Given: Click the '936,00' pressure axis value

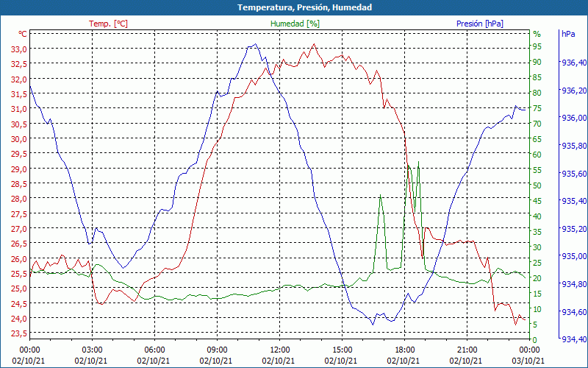Looking at the screenshot, I should point(574,118).
